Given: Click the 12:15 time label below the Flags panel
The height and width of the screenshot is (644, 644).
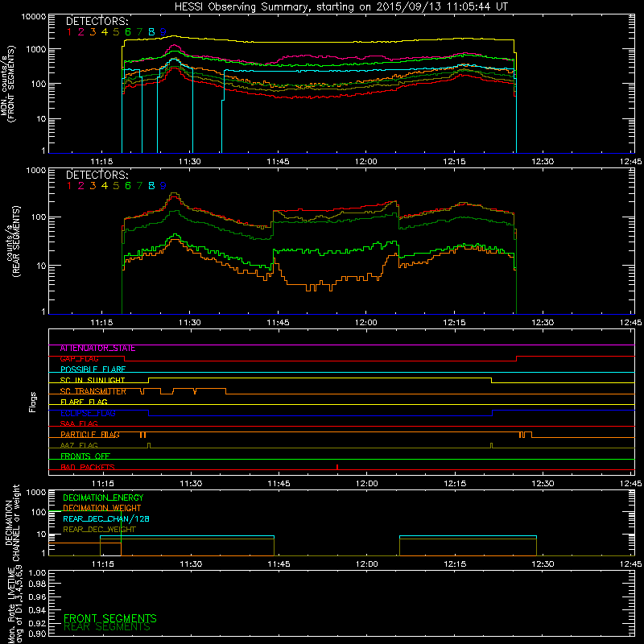Looking at the screenshot, I should pyautogui.click(x=455, y=484).
